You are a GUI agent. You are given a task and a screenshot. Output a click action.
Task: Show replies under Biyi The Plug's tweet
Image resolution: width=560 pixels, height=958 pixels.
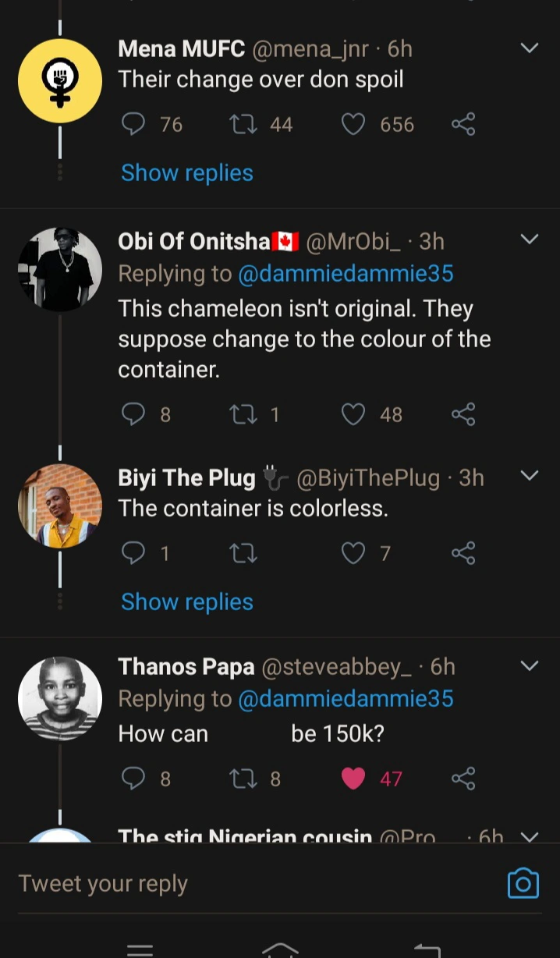tap(187, 601)
